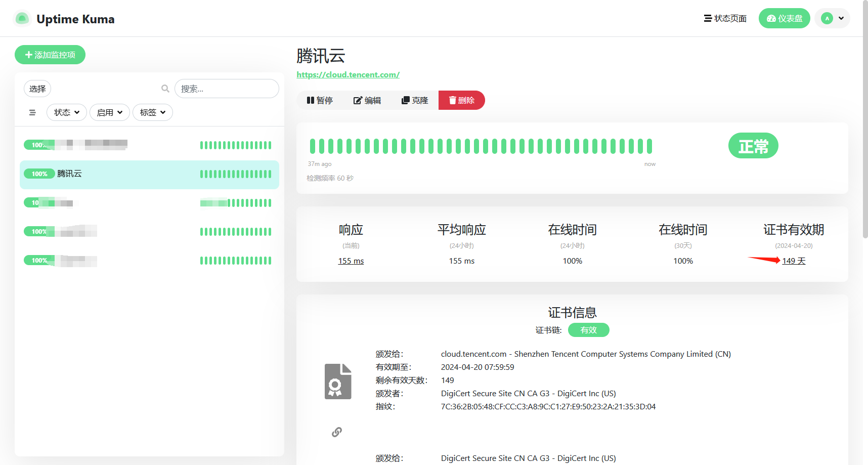Click the 选择 selection mode button

pyautogui.click(x=37, y=89)
